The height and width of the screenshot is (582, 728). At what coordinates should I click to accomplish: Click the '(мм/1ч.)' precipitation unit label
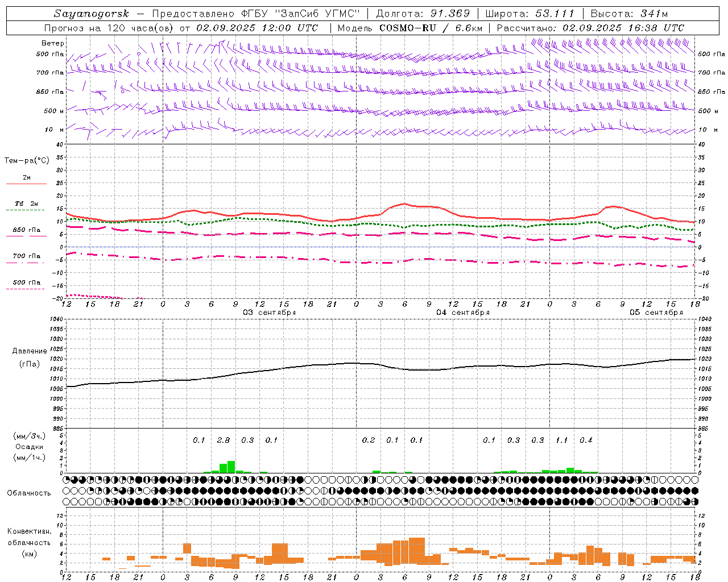click(30, 458)
